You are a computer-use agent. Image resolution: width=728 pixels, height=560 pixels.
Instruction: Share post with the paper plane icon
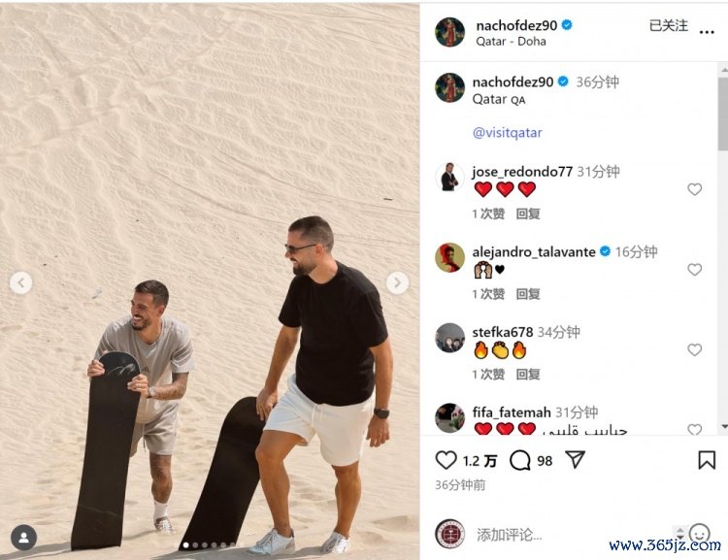(x=575, y=460)
